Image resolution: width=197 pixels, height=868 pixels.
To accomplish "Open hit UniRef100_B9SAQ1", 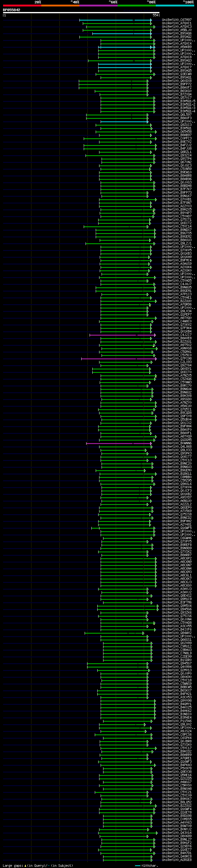I will (x=177, y=78).
